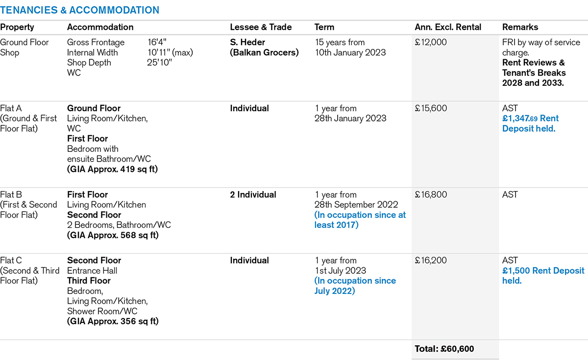Screen dimensions: 588x364
Task: Click the Total: £60,600 cell
Action: (444, 349)
